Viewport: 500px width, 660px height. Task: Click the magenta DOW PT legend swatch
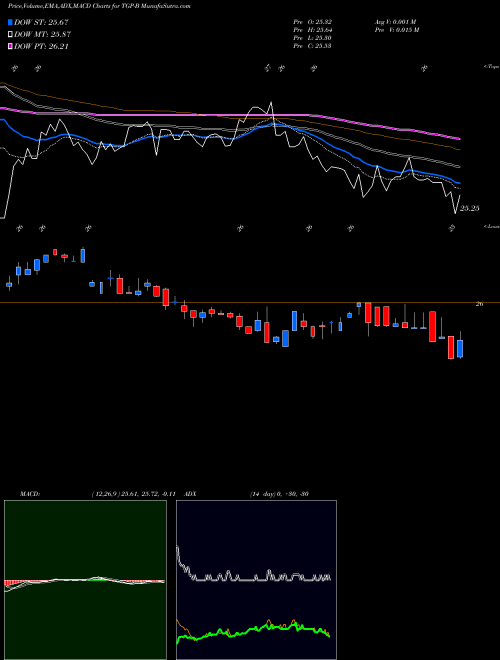point(10,46)
